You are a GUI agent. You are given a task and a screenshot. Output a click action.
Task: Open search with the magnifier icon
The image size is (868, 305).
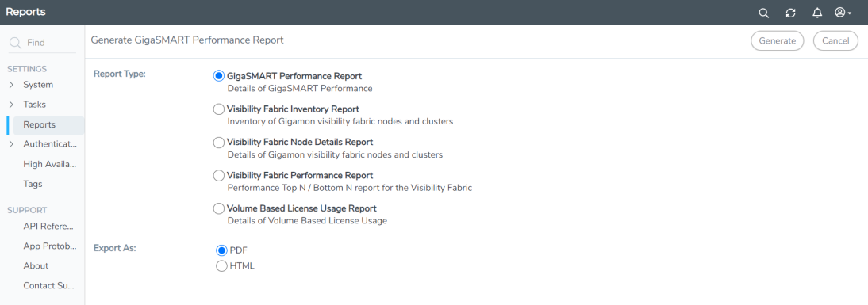(x=764, y=13)
